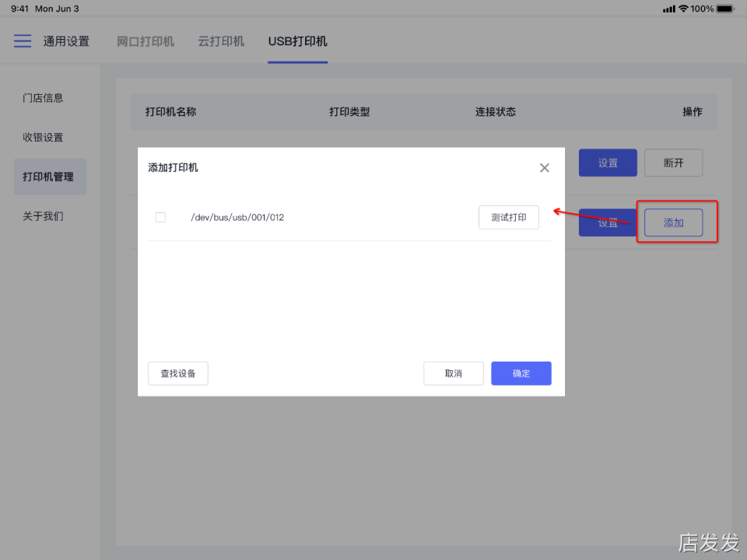Tap the cellular signal bars icon
This screenshot has height=560, width=747.
669,9
